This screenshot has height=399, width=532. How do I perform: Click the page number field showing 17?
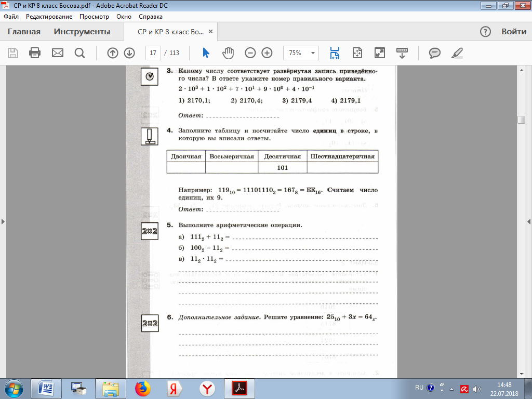(153, 53)
